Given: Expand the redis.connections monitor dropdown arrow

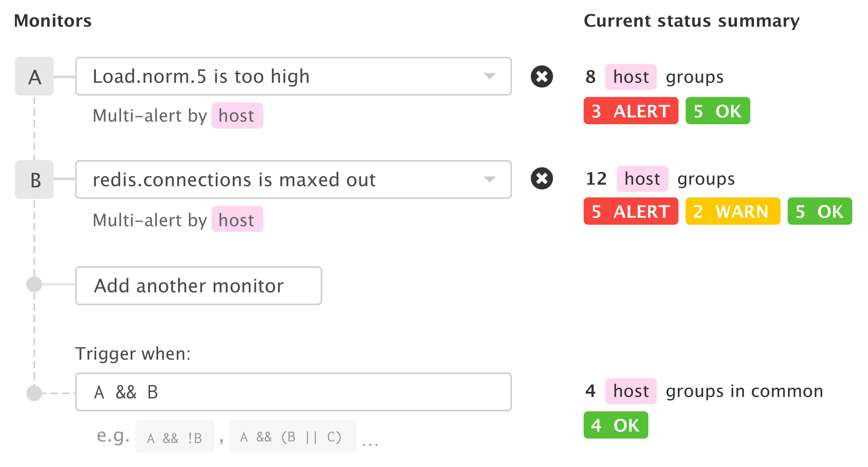Looking at the screenshot, I should pyautogui.click(x=489, y=179).
